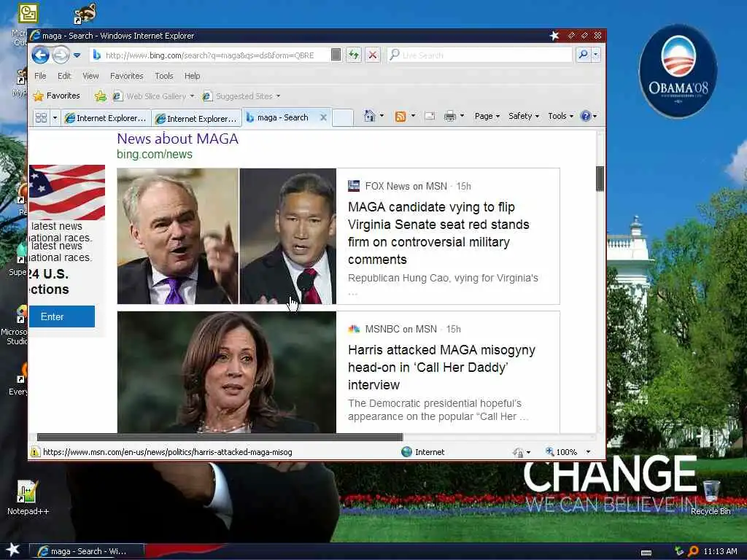
Task: Click the Tim Kaine and Hung Cao thumbnail
Action: point(226,236)
